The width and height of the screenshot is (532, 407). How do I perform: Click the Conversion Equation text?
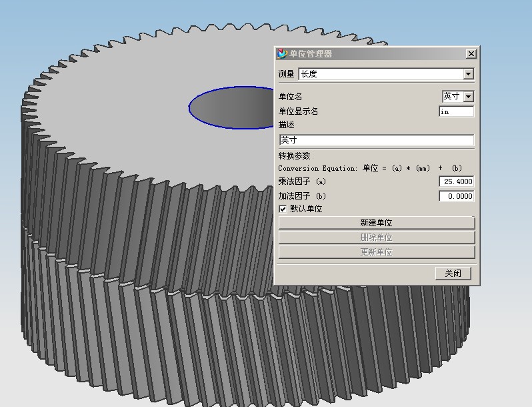[x=370, y=168]
